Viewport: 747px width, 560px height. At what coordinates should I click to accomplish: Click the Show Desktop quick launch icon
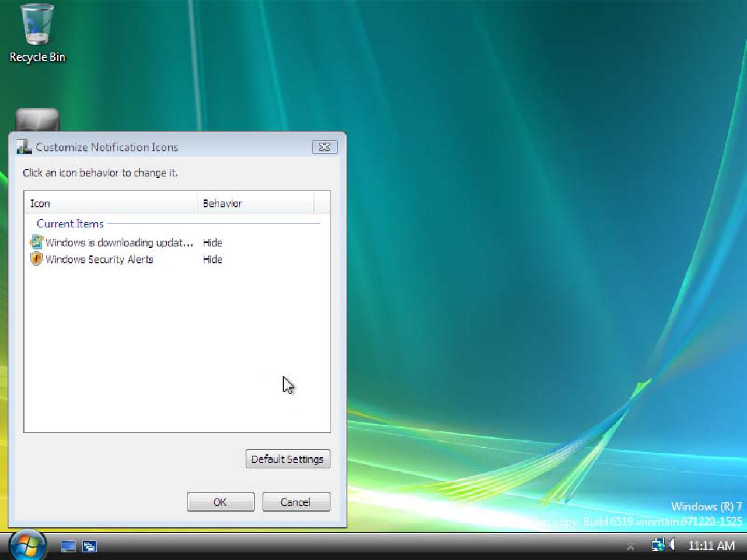(68, 546)
